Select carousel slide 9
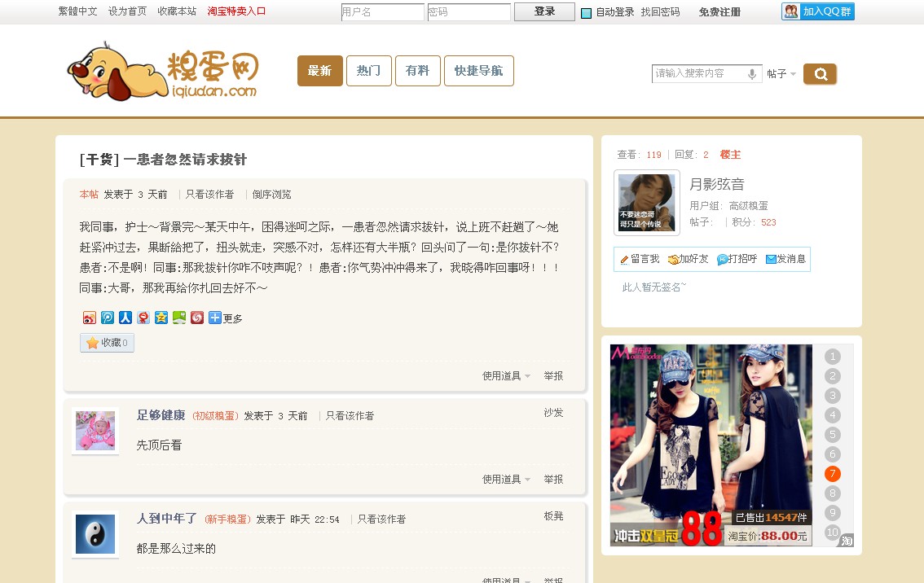This screenshot has height=583, width=924. pos(833,512)
